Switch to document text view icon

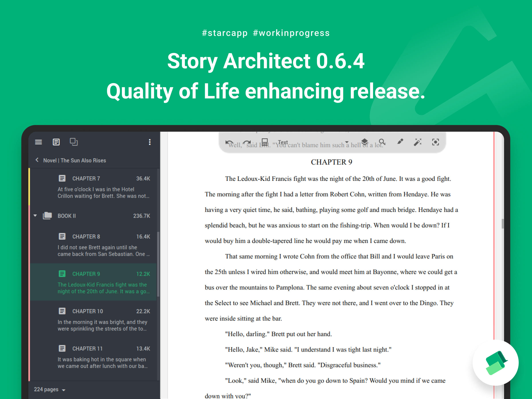pos(56,142)
